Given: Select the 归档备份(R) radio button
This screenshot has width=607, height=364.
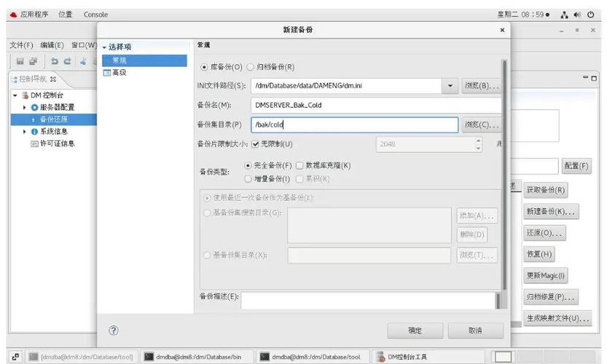Looking at the screenshot, I should (x=251, y=67).
